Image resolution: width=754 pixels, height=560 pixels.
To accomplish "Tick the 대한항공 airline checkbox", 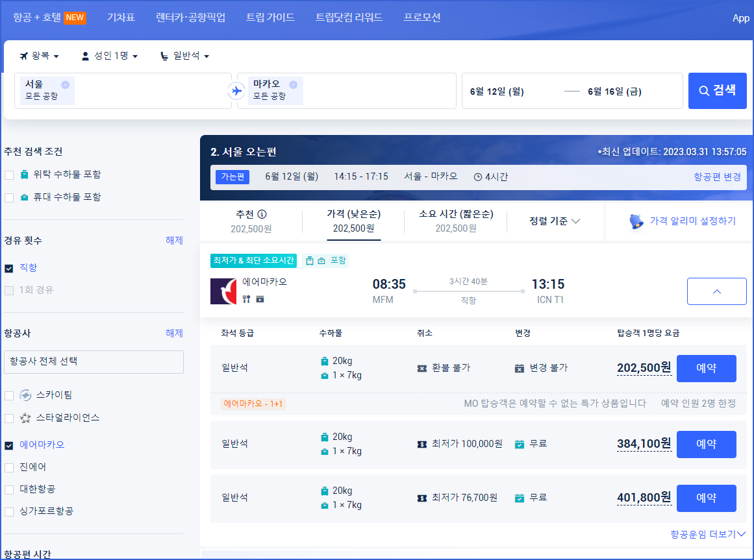I will 9,489.
